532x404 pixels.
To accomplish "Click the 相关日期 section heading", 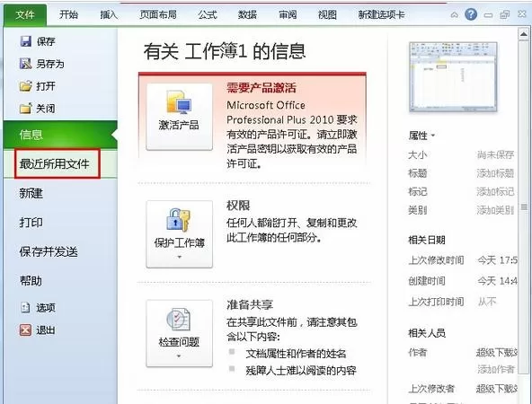I will 427,240.
